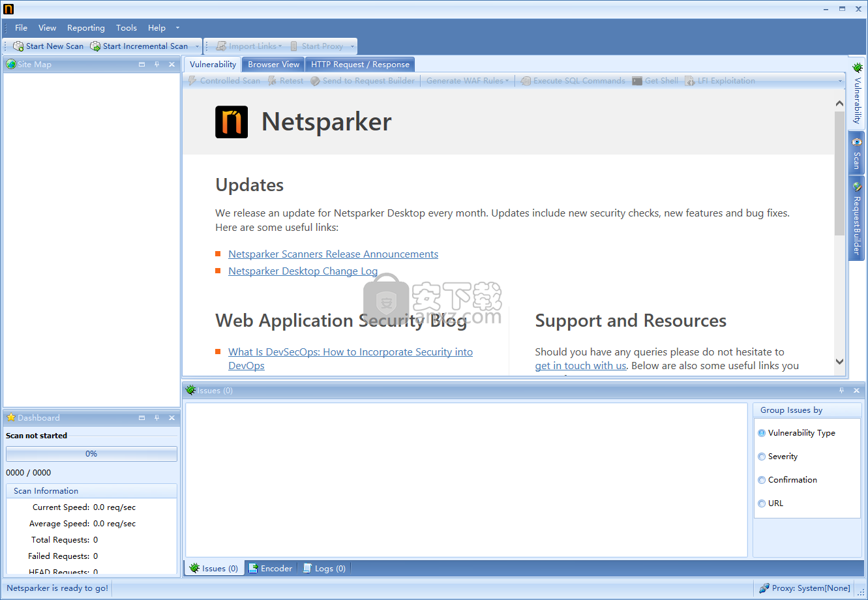
Task: Click the Group Issues by header
Action: tap(807, 410)
